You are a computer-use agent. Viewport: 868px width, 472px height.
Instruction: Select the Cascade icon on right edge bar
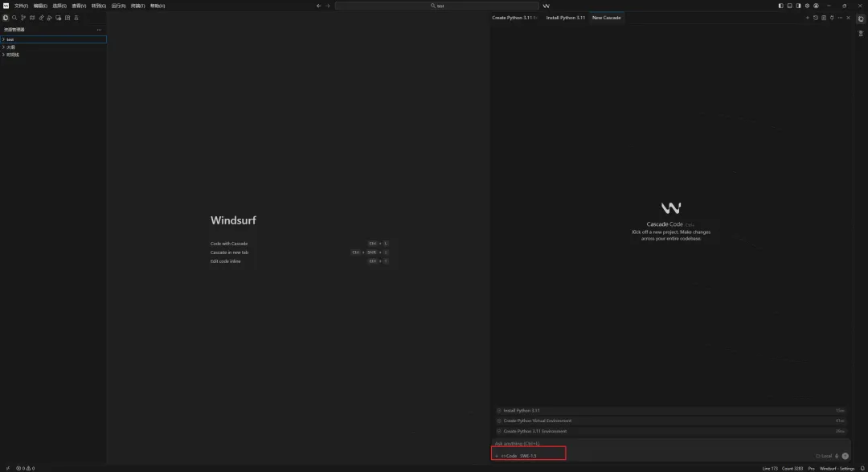(x=861, y=18)
